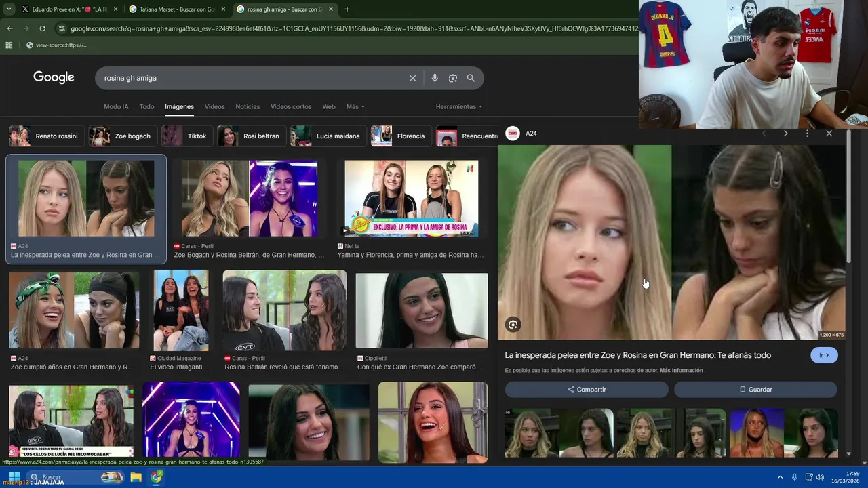Open the Net tv Yamina y Florencia thumbnail
Screen dimensions: 868x488
coord(411,199)
